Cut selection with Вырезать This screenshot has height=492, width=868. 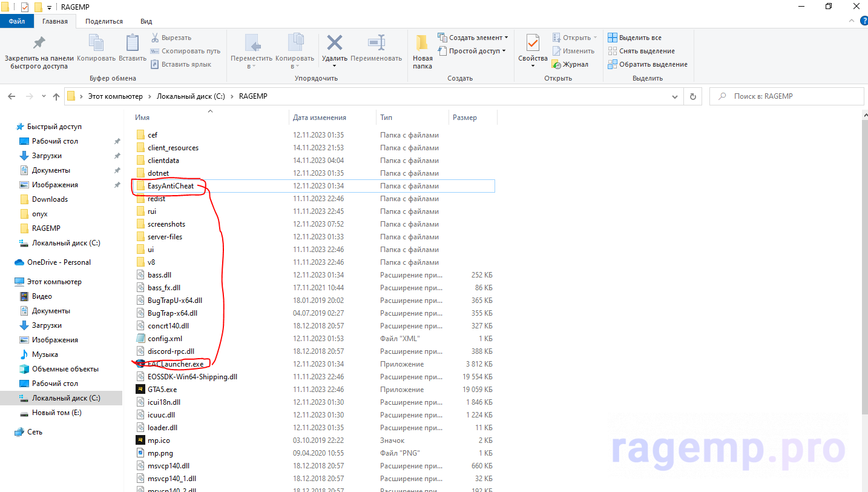pos(171,38)
